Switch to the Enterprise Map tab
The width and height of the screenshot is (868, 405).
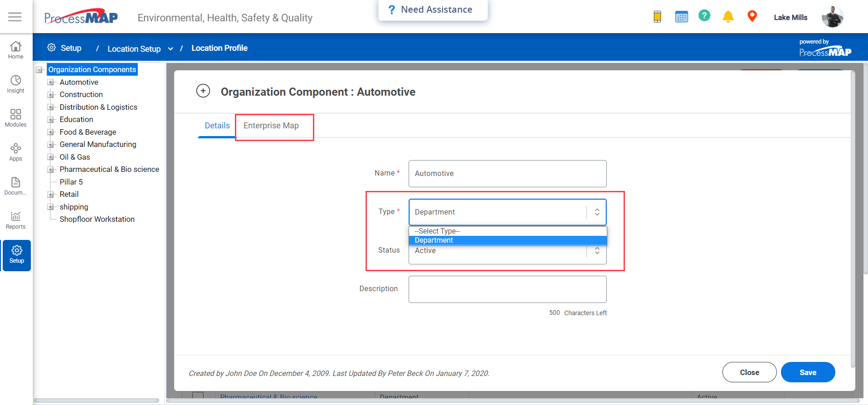[271, 126]
